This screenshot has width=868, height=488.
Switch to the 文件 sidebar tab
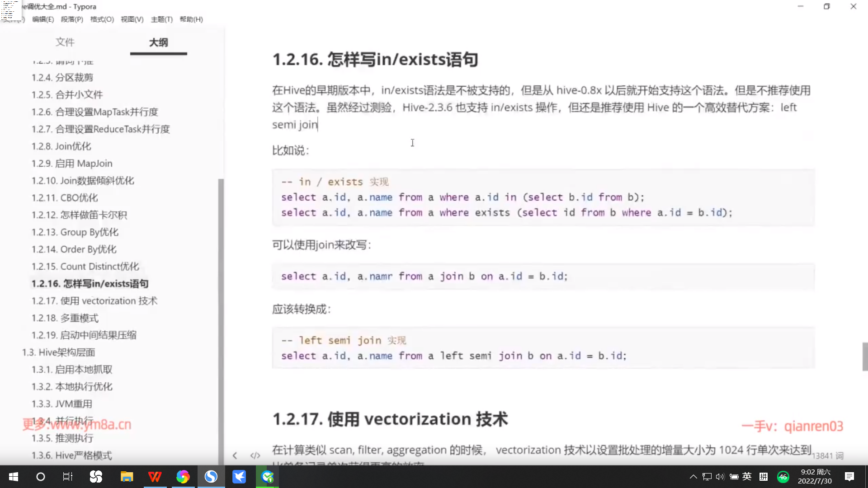pos(65,42)
